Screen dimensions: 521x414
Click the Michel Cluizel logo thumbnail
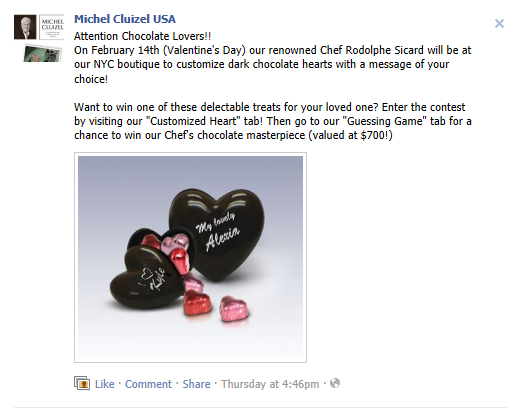coord(52,27)
